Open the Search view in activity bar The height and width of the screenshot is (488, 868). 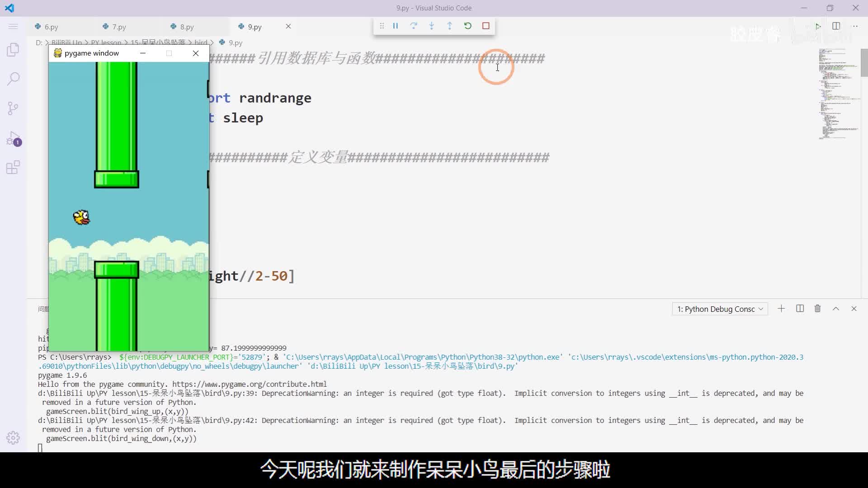[13, 79]
